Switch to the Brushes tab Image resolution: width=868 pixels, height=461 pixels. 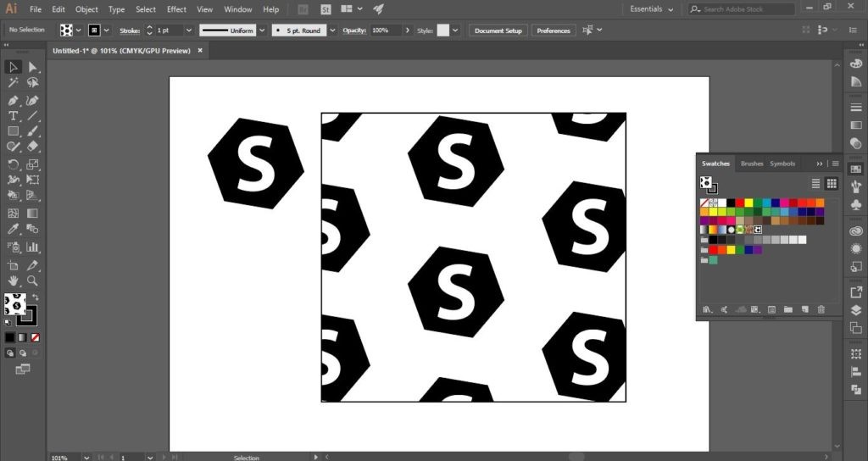click(752, 164)
